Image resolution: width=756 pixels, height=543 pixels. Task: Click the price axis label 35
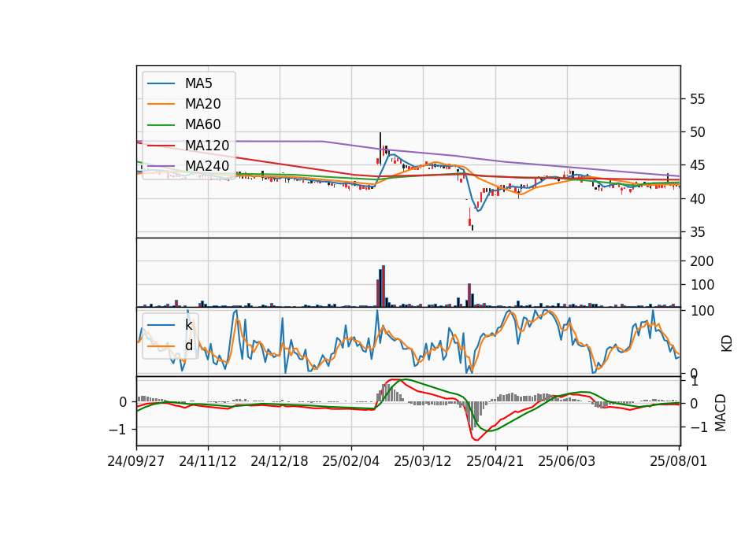697,232
